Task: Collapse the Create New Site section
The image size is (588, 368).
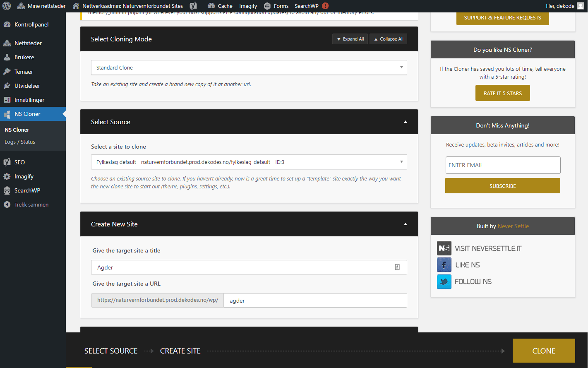Action: click(x=406, y=224)
